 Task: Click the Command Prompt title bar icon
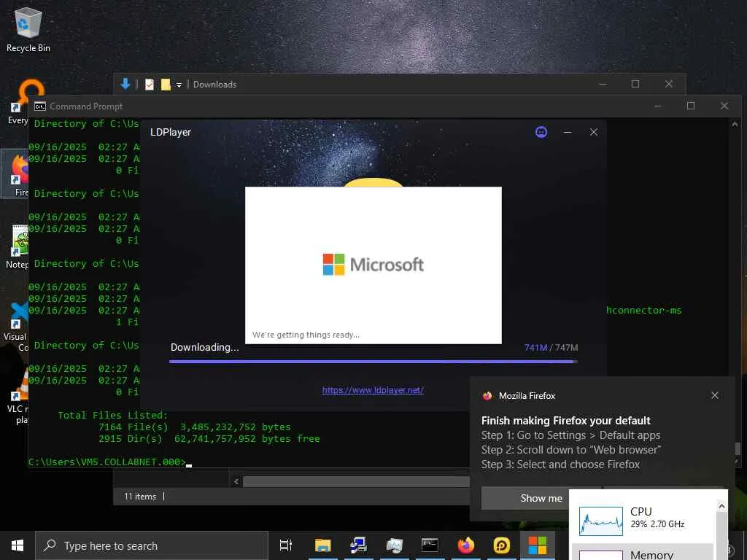coord(40,106)
